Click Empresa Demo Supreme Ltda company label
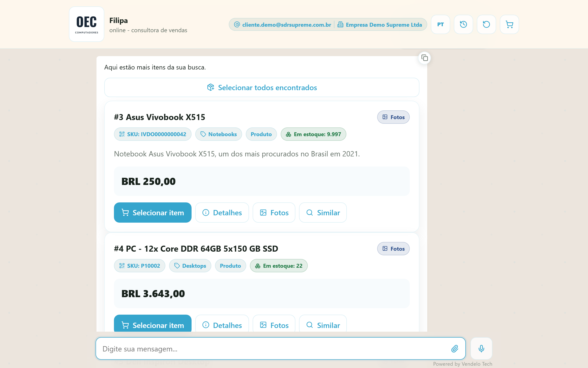 tap(380, 25)
